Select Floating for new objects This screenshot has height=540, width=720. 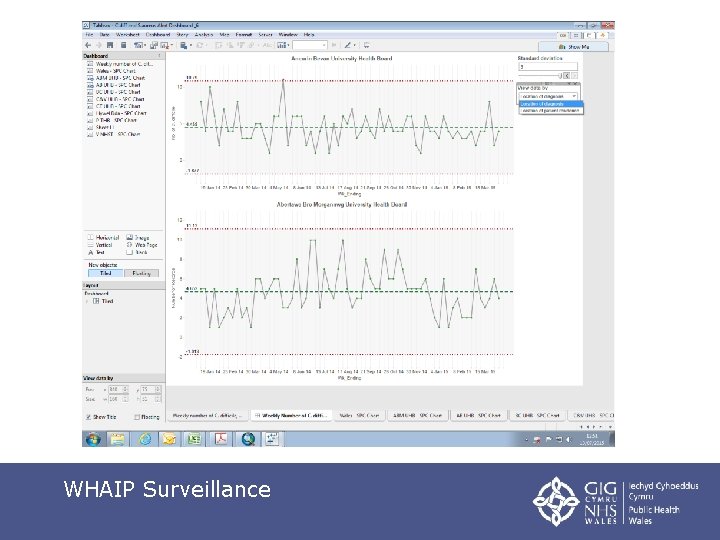(141, 273)
